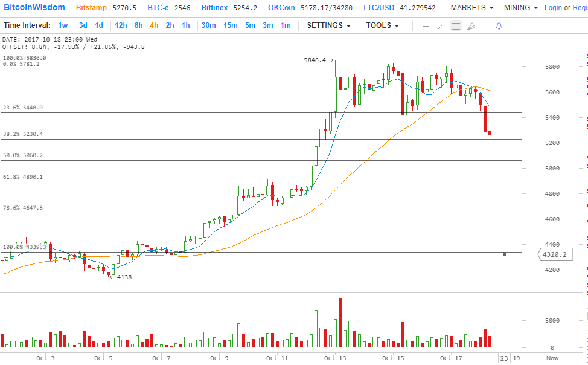Image resolution: width=588 pixels, height=365 pixels.
Task: Switch time interval to 1d
Action: click(98, 25)
